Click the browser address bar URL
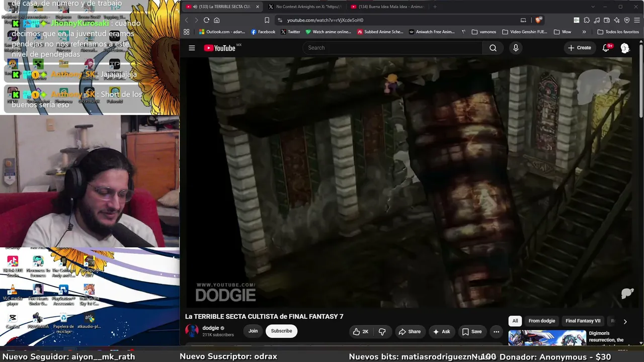Screen dimensions: 644x362 click(x=325, y=20)
